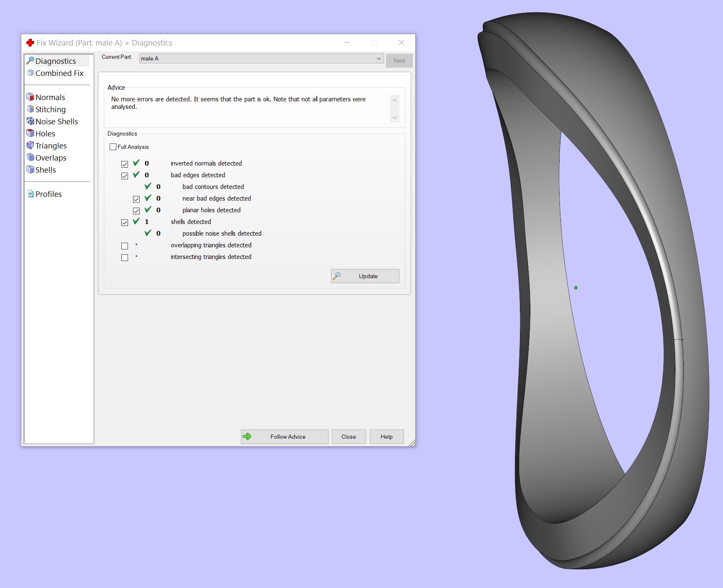Uncheck planar holes detected checkbox
Screen dimensions: 723x588
pos(136,211)
